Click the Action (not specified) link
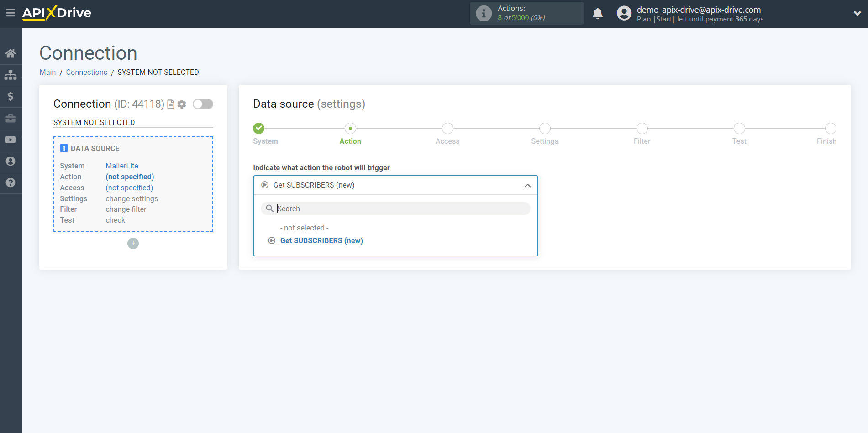The height and width of the screenshot is (433, 868). [130, 177]
